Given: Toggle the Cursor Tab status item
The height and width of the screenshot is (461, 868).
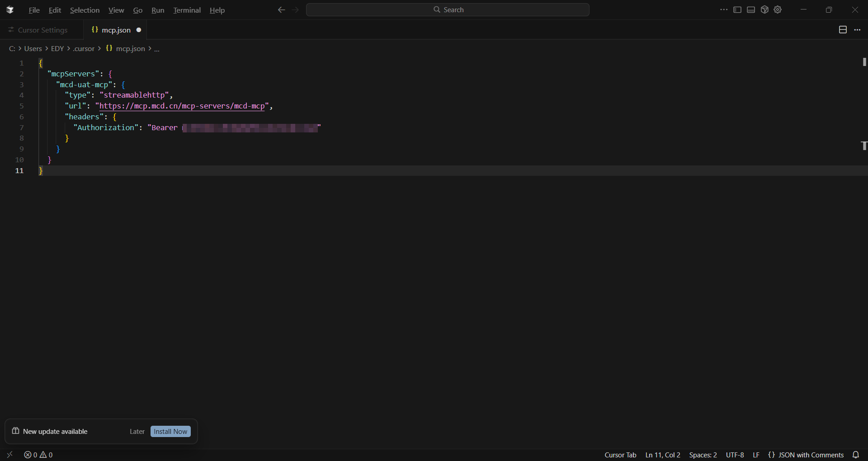Looking at the screenshot, I should [620, 455].
